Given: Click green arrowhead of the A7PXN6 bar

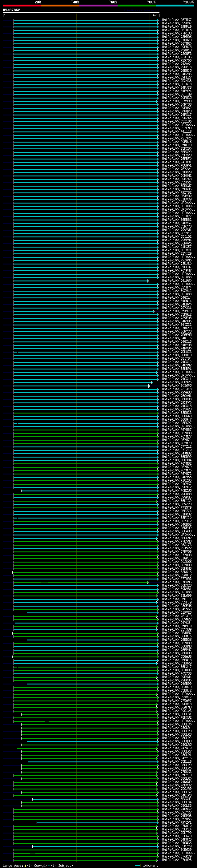Looking at the screenshot, I should click(x=148, y=582).
